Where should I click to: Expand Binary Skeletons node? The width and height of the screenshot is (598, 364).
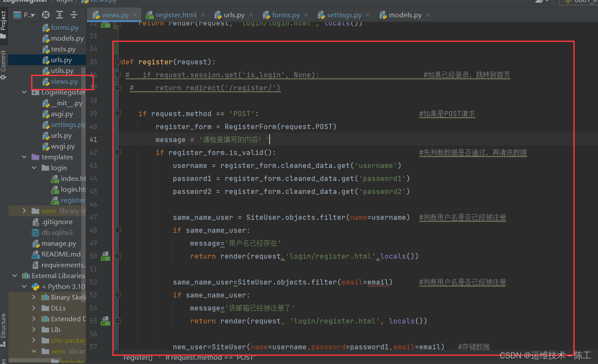(34, 298)
